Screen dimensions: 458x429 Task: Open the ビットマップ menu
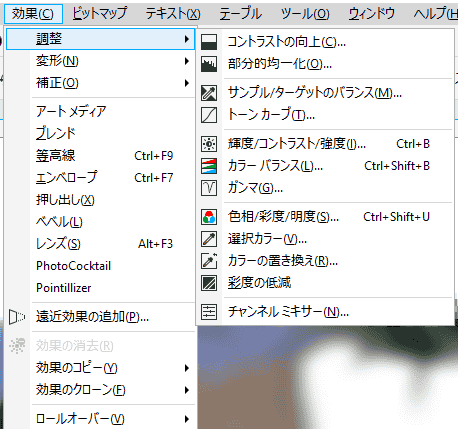[100, 14]
